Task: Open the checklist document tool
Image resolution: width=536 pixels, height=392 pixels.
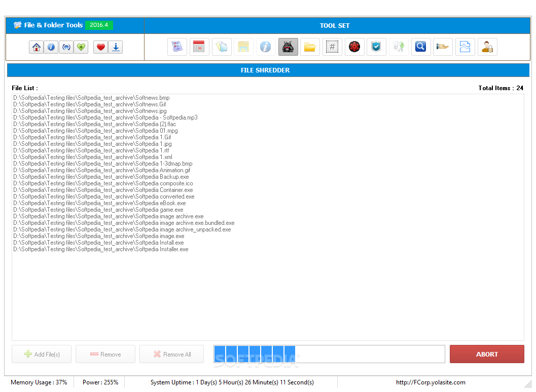Action: point(177,47)
